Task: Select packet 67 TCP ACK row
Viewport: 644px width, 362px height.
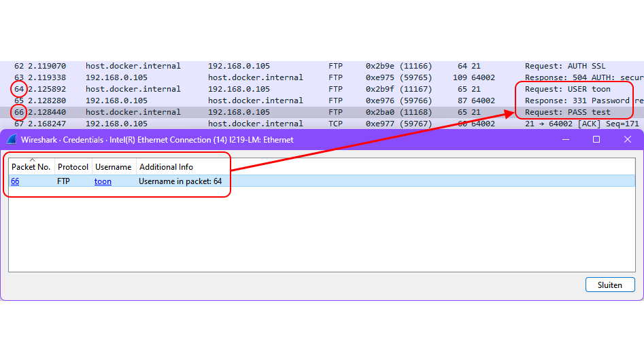Action: pos(322,124)
